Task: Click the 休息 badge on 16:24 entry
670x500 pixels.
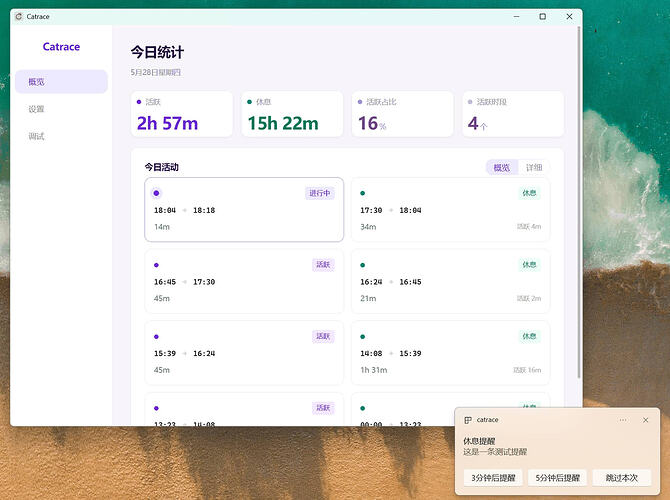Action: pos(529,265)
